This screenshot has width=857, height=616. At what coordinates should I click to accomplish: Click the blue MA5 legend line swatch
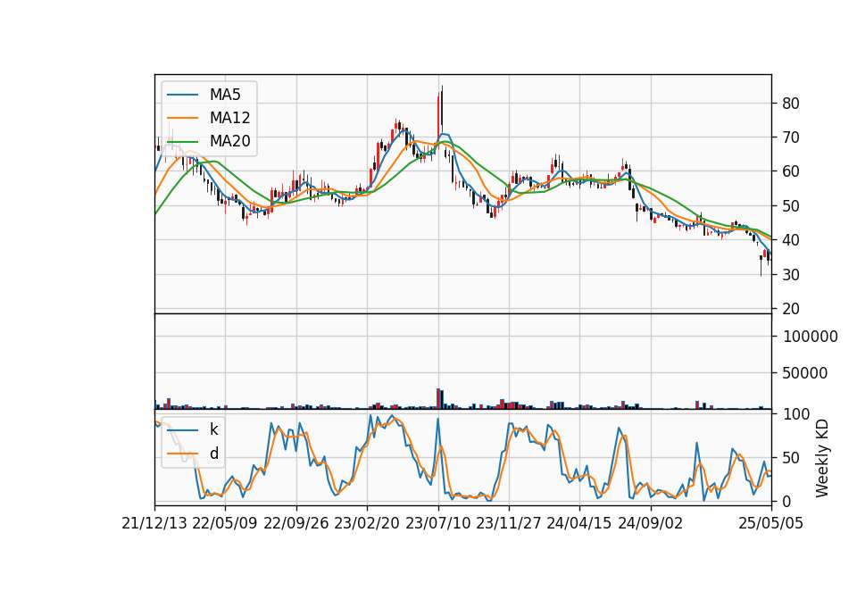[x=182, y=95]
